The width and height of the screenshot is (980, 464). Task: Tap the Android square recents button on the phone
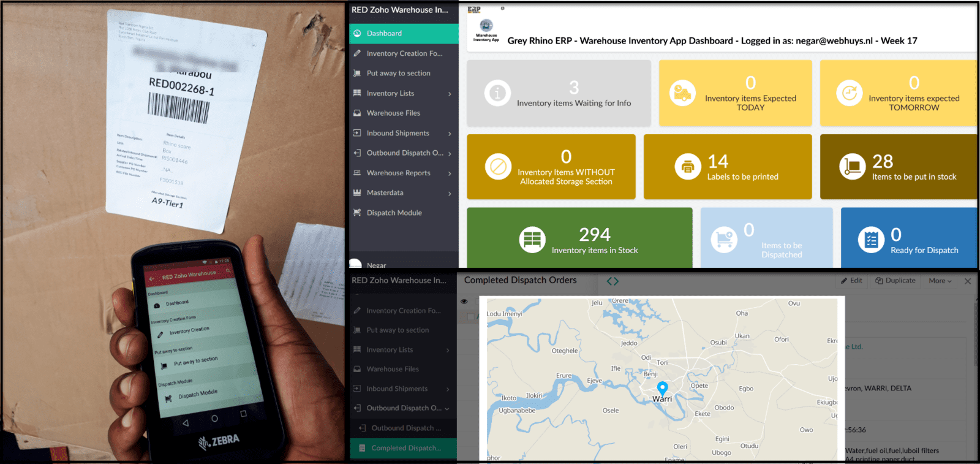pos(243,414)
